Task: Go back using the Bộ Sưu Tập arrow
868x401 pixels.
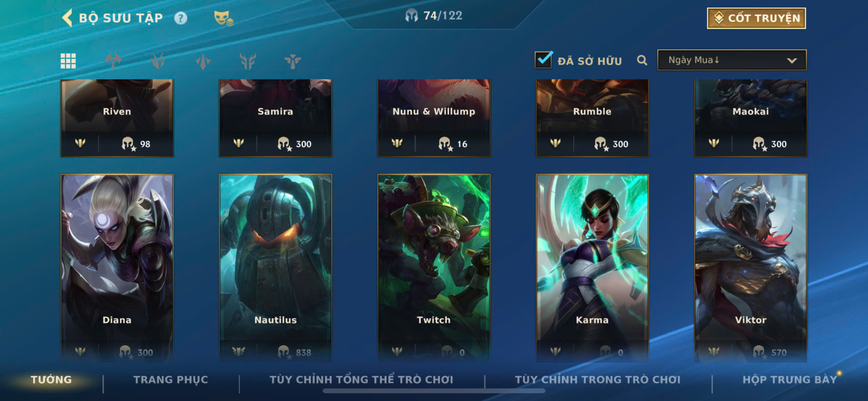Action: click(x=67, y=17)
